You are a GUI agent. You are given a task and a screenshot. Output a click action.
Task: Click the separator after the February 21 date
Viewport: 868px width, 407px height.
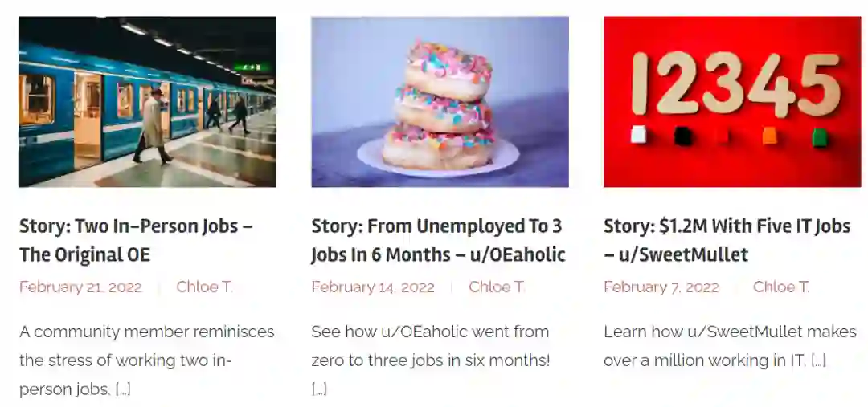tap(159, 287)
